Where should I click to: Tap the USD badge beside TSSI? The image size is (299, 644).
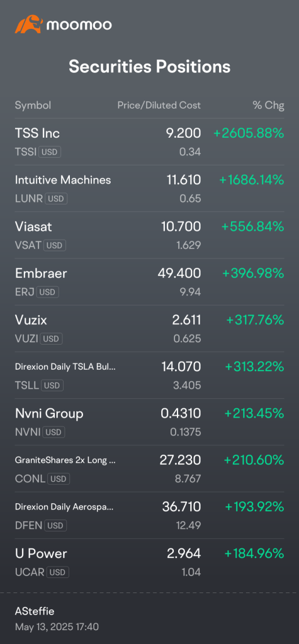(50, 152)
